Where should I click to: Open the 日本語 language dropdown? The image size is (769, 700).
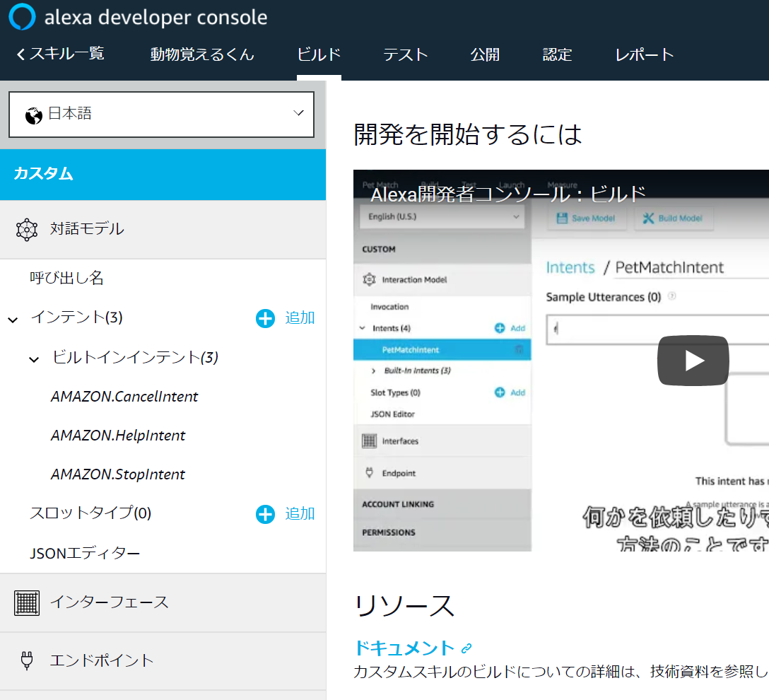click(161, 114)
